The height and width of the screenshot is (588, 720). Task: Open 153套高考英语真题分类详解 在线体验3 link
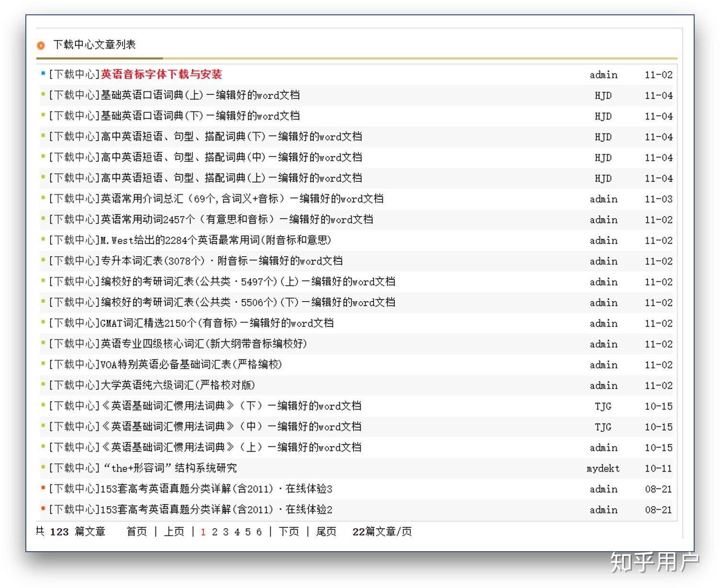216,489
